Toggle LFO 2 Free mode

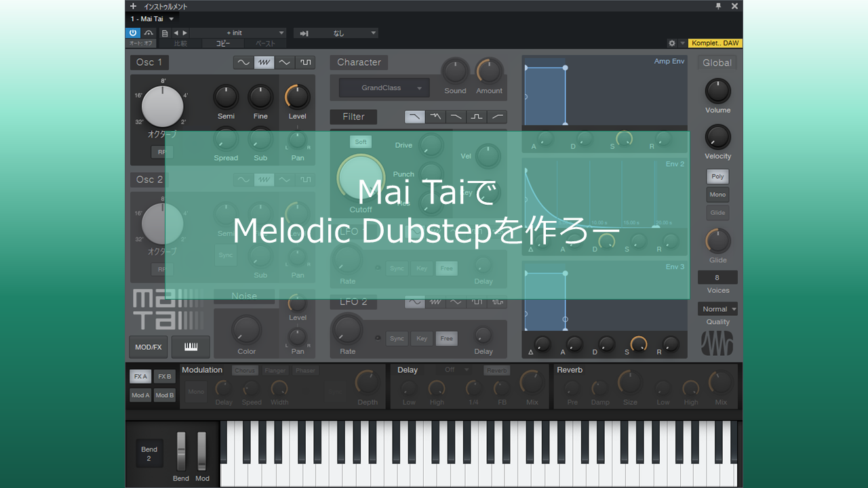pos(446,338)
